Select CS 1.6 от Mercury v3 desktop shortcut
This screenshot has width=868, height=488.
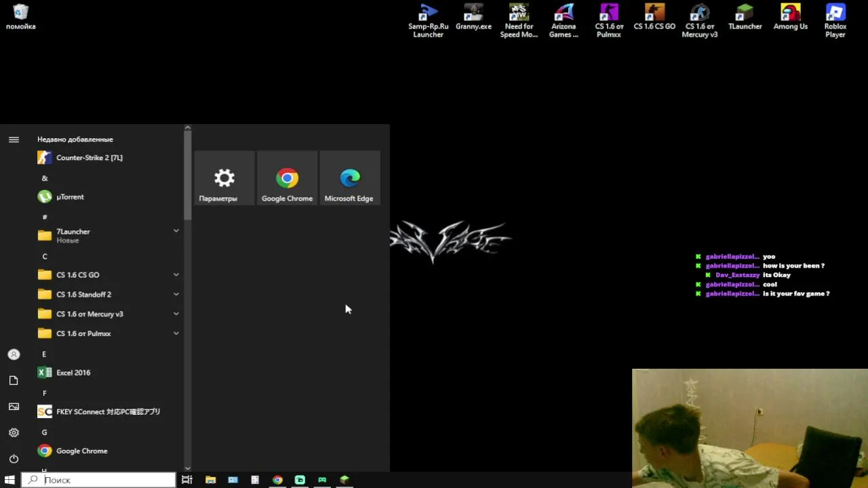(700, 21)
